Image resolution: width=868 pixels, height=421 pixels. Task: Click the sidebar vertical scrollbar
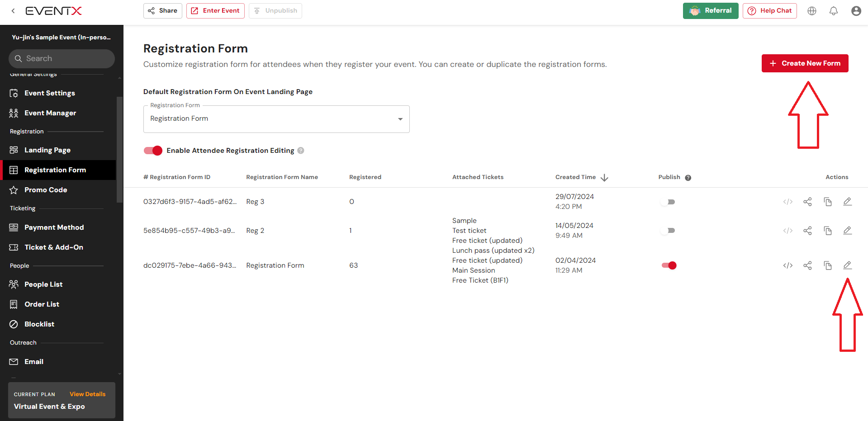119,149
